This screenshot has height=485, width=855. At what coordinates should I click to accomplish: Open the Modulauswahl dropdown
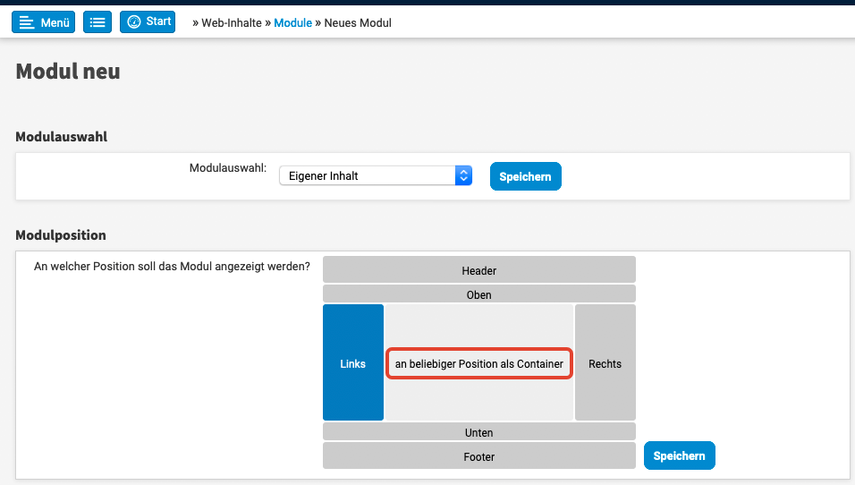point(375,176)
